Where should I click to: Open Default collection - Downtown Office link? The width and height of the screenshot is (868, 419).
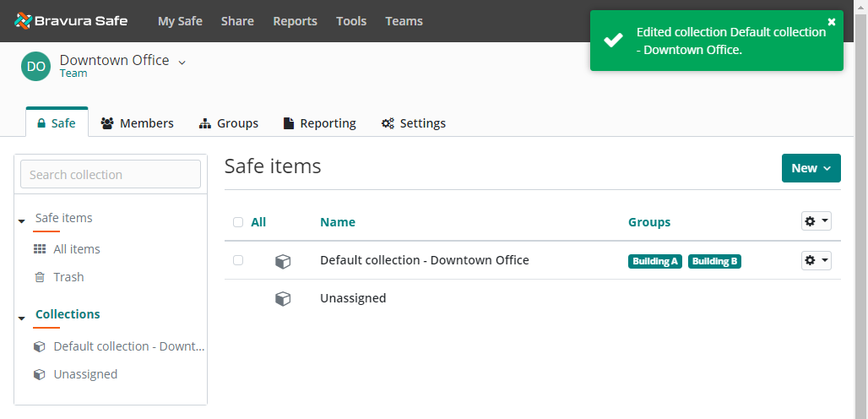(425, 260)
